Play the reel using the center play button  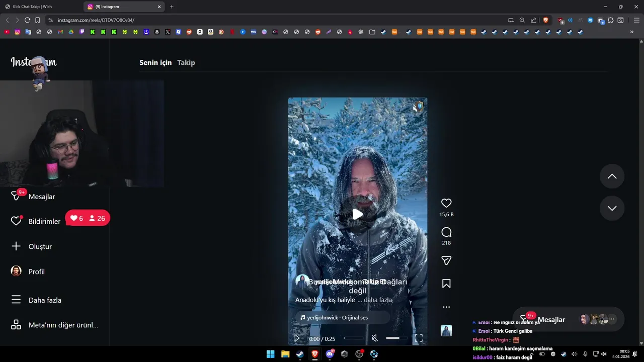point(357,214)
